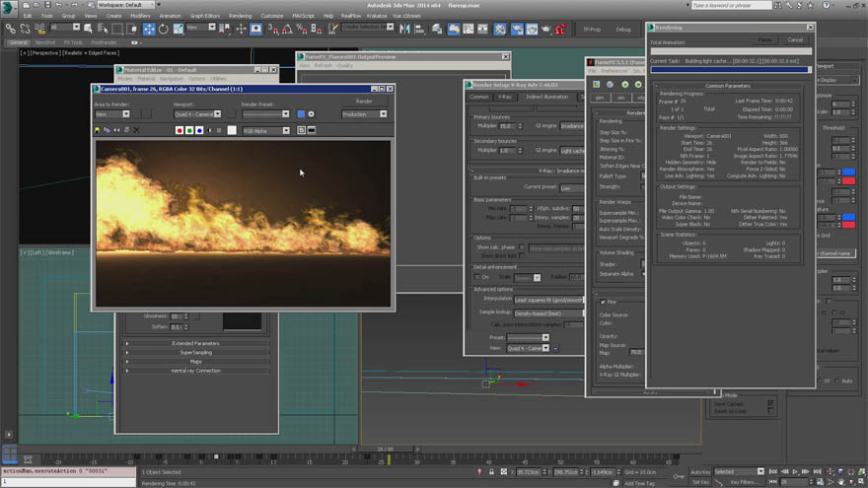The height and width of the screenshot is (488, 868).
Task: Click the Help question mark icon
Action: (826, 5)
